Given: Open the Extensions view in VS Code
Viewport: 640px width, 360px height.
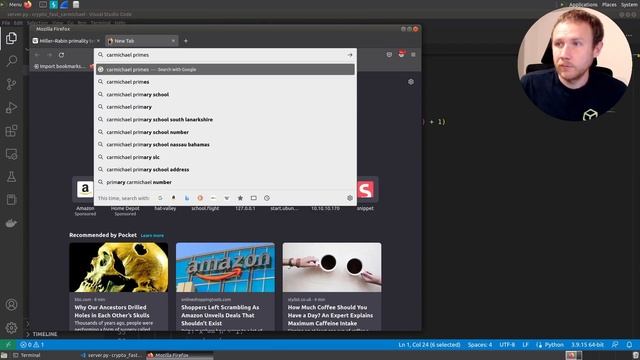Looking at the screenshot, I should coord(11,131).
